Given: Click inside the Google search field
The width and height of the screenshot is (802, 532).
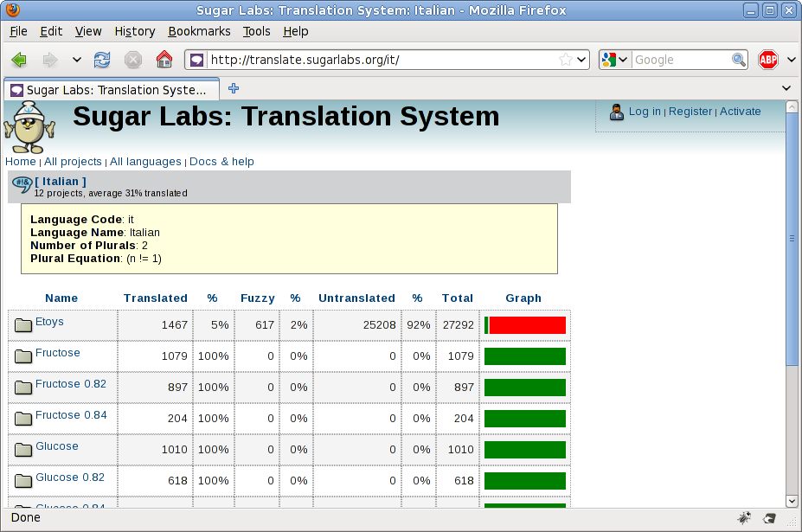Looking at the screenshot, I should pos(681,60).
